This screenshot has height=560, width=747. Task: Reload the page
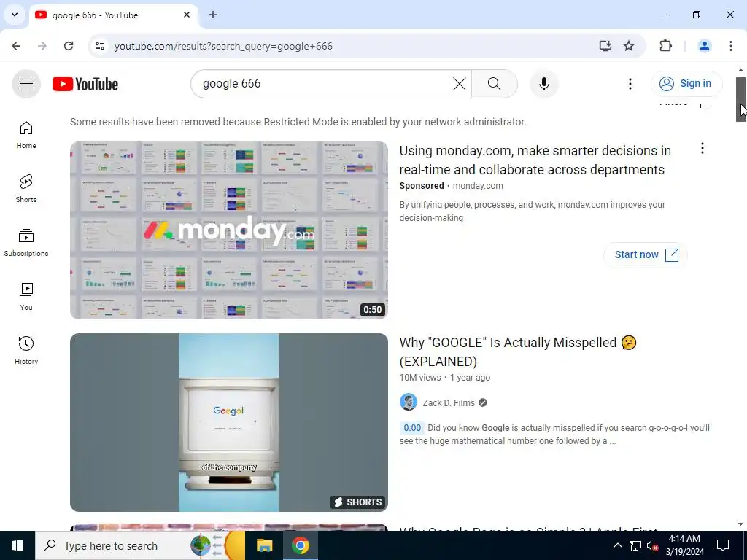69,46
